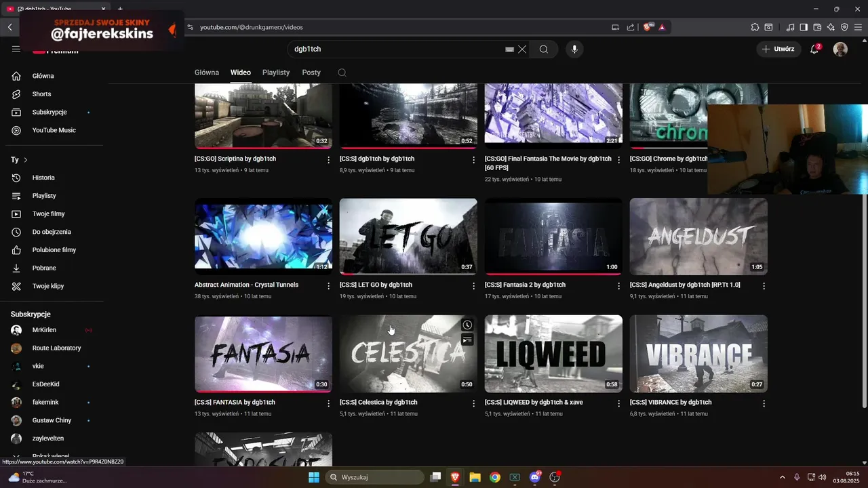Select the Wideo channel tab

241,73
